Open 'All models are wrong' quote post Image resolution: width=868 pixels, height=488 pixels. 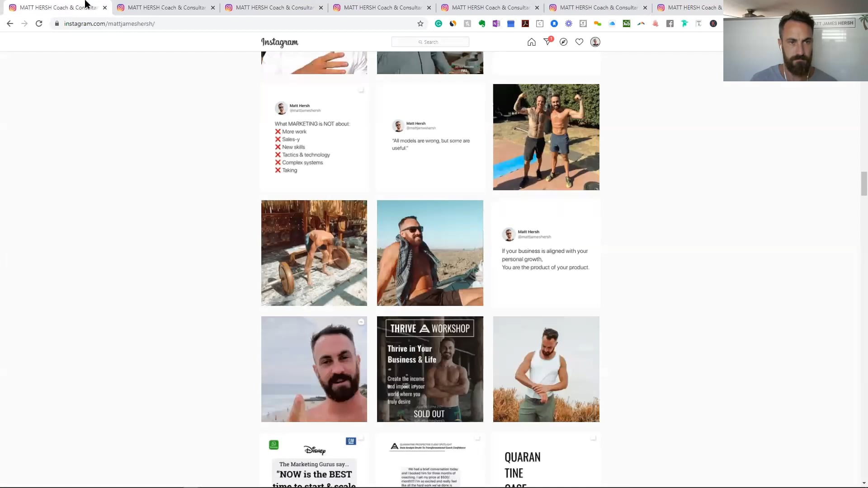(430, 137)
